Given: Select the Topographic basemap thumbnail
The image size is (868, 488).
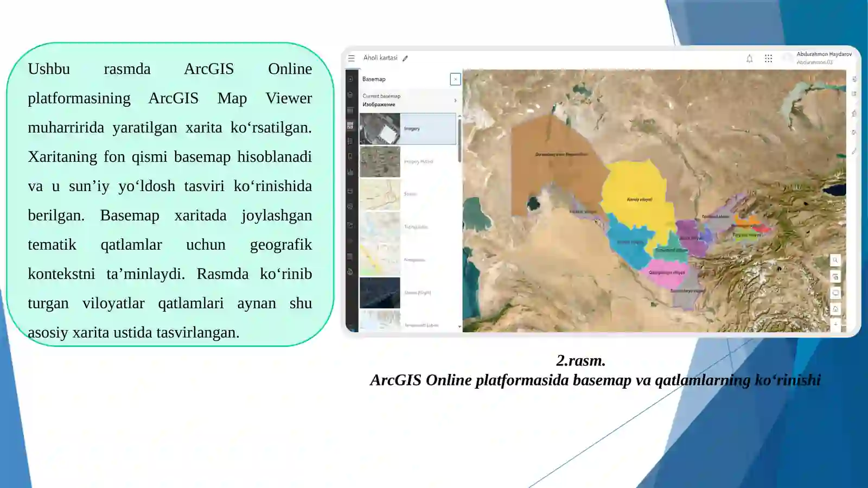Looking at the screenshot, I should tap(380, 227).
